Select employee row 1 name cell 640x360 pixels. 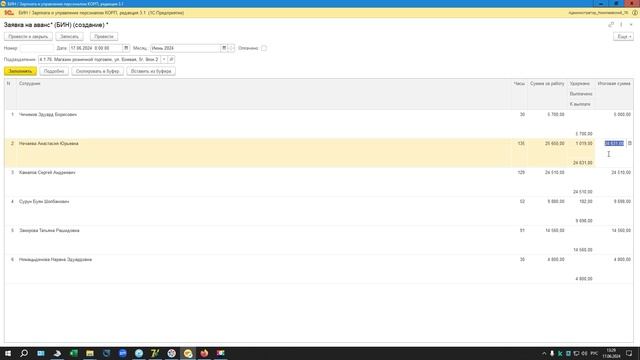48,115
